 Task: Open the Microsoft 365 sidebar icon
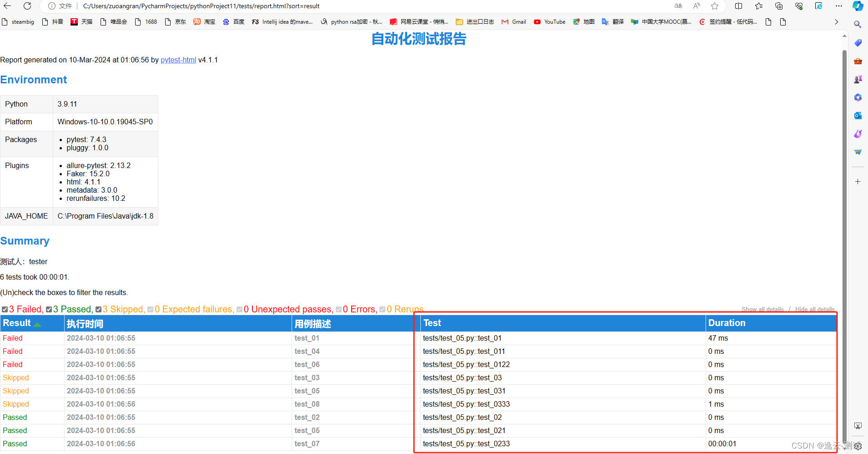click(858, 97)
